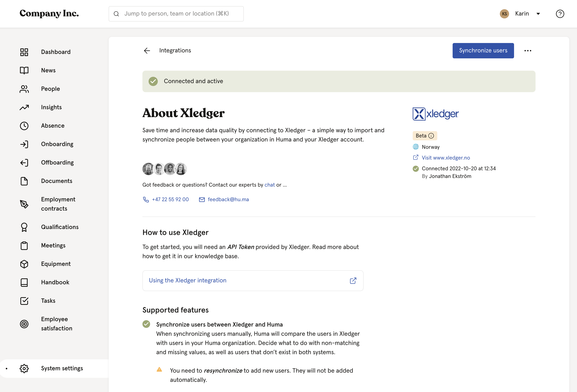
Task: Open Qualifications page
Action: 60,227
